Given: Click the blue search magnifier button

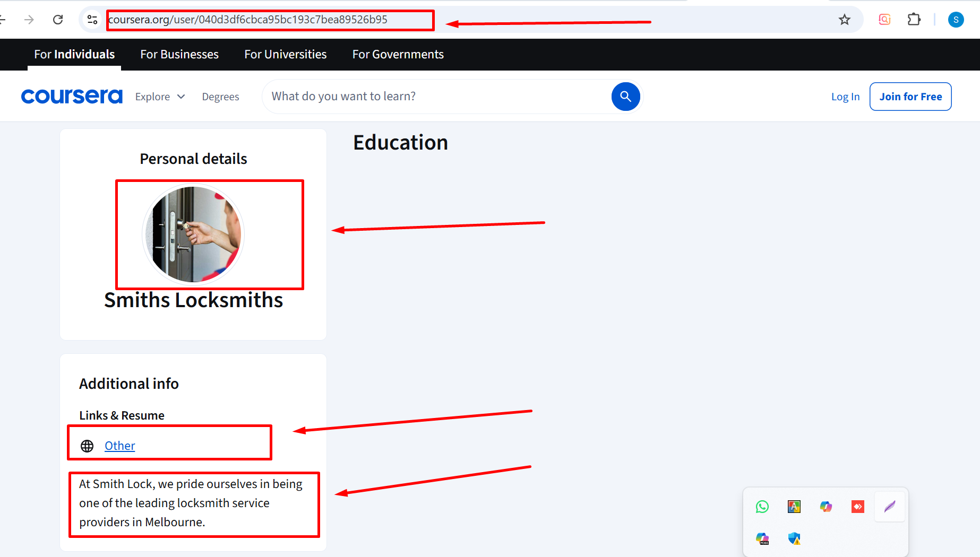Looking at the screenshot, I should point(625,97).
